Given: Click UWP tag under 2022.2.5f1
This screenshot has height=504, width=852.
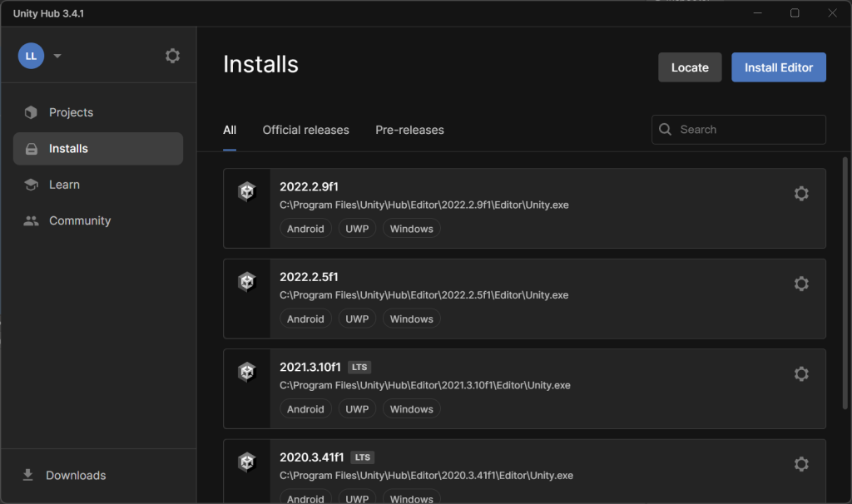Looking at the screenshot, I should (x=357, y=319).
